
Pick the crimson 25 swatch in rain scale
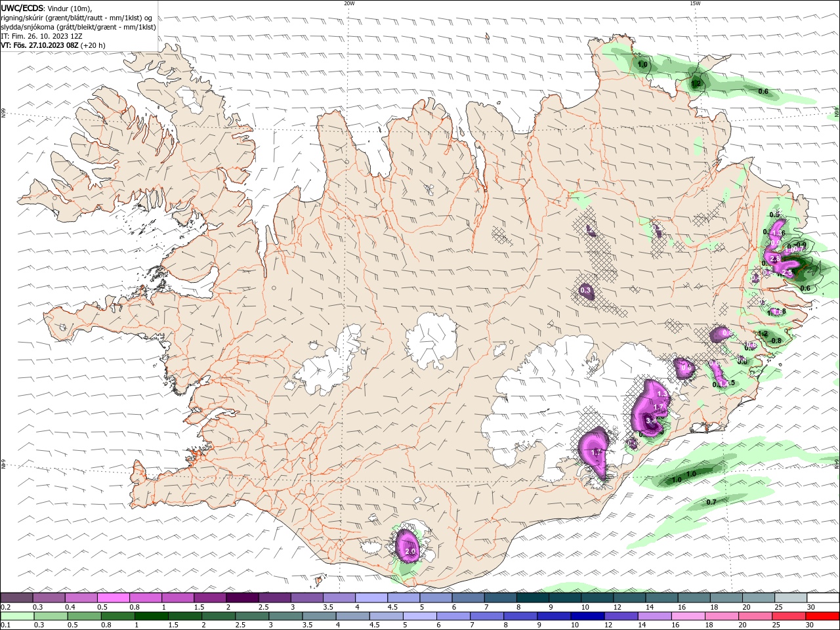click(x=789, y=616)
